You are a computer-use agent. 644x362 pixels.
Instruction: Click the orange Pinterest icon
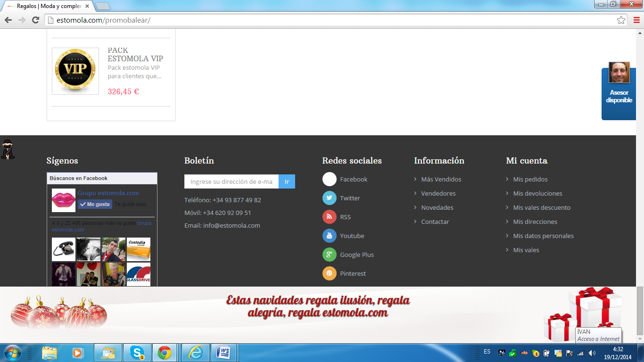pyautogui.click(x=330, y=273)
